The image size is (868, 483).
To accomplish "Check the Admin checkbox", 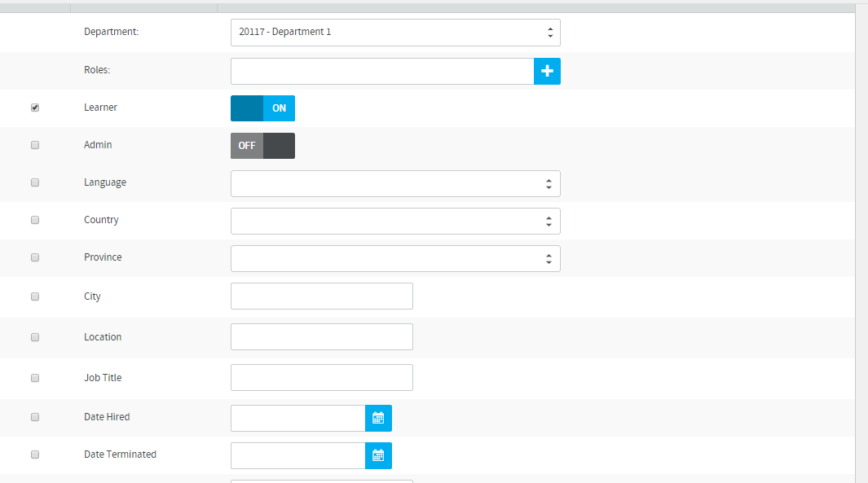I will click(35, 145).
